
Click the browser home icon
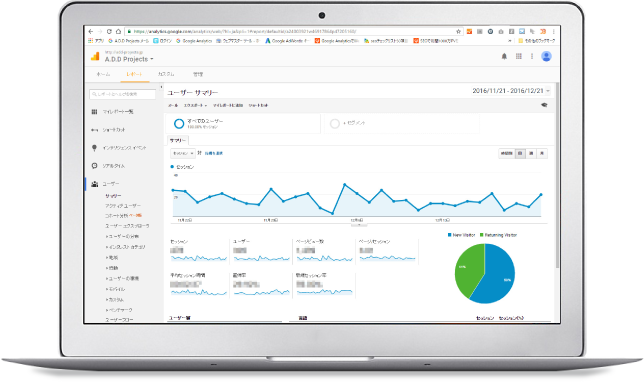[118, 31]
